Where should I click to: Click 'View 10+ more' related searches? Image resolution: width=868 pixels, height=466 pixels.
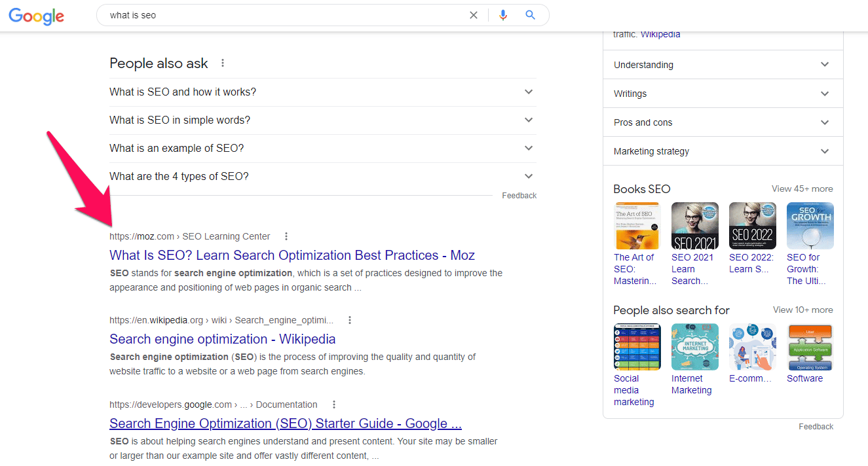803,310
